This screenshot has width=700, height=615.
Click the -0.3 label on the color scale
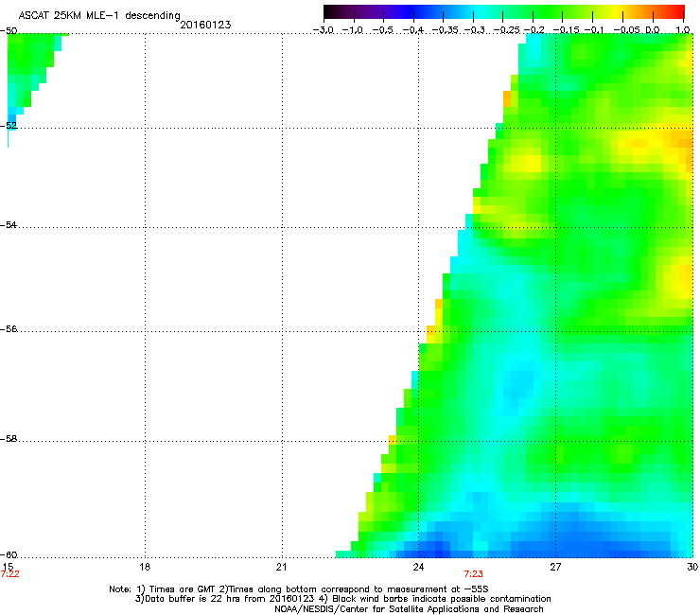(x=474, y=30)
